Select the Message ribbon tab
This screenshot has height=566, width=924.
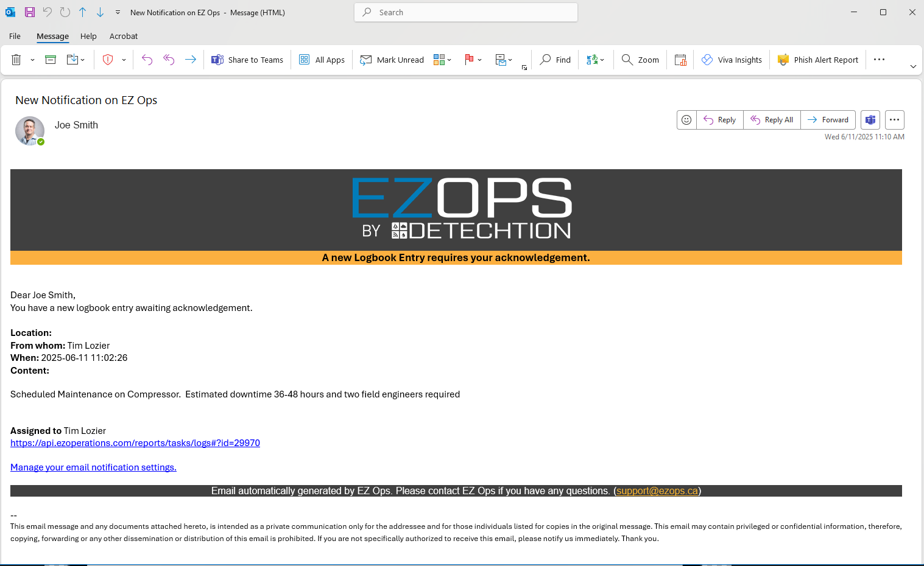click(x=52, y=36)
